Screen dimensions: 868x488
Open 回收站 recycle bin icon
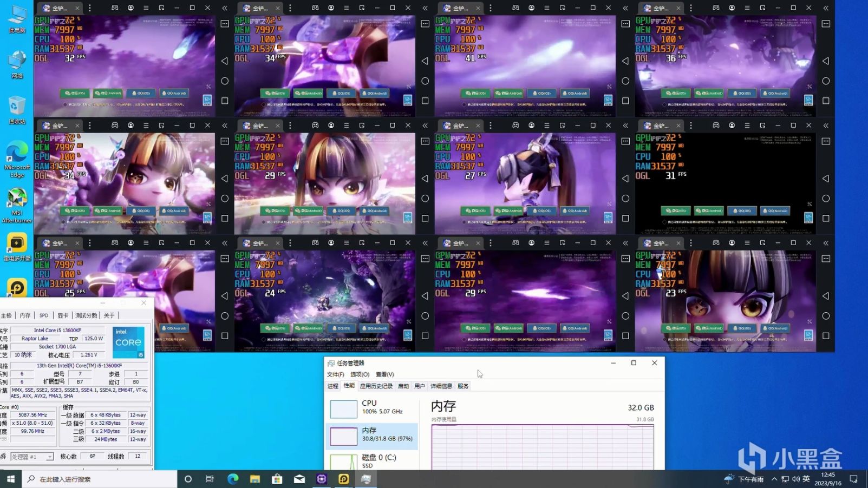17,110
